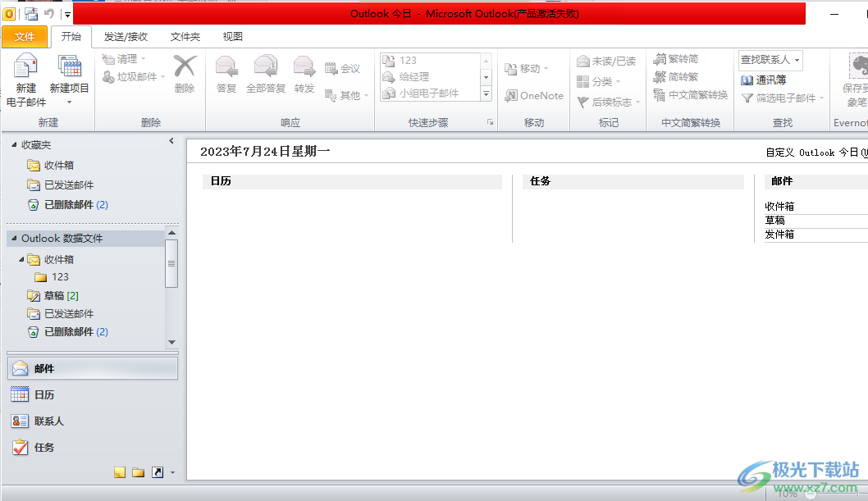
Task: Click the 简转繁 conversion button
Action: [x=676, y=77]
